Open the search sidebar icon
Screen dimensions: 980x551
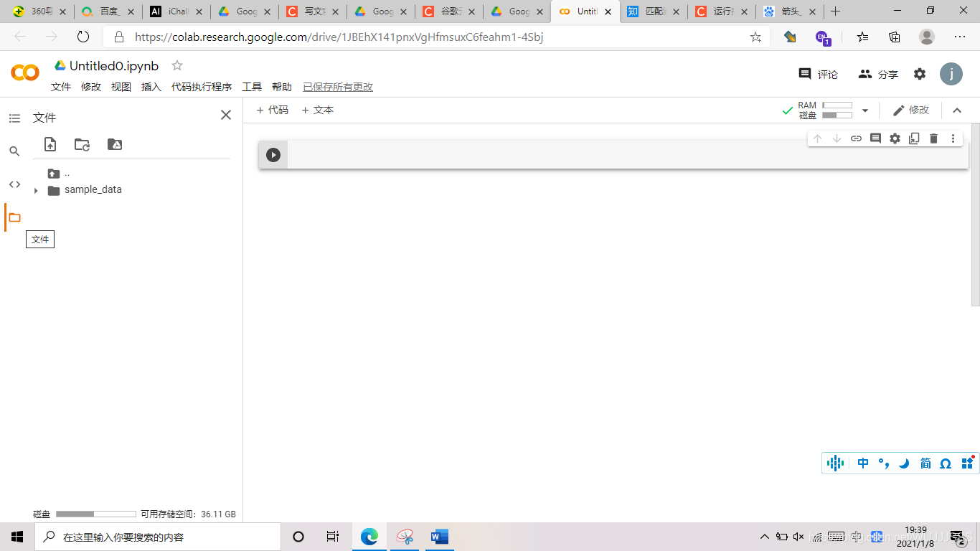[14, 151]
